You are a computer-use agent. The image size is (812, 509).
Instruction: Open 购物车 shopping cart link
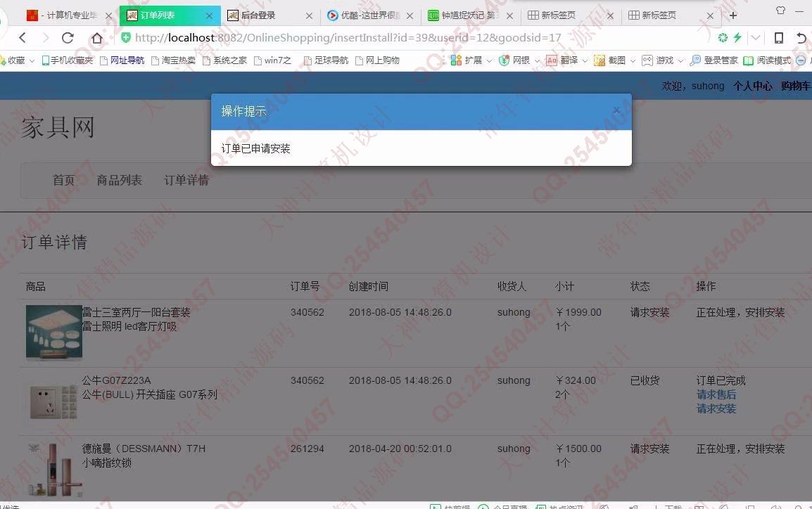click(x=796, y=86)
